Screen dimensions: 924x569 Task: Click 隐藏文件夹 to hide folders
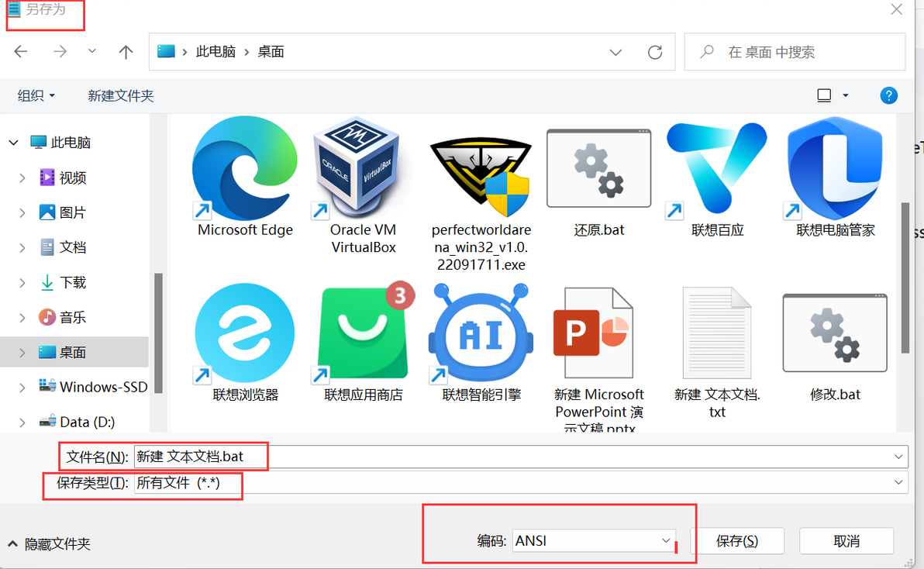click(50, 543)
